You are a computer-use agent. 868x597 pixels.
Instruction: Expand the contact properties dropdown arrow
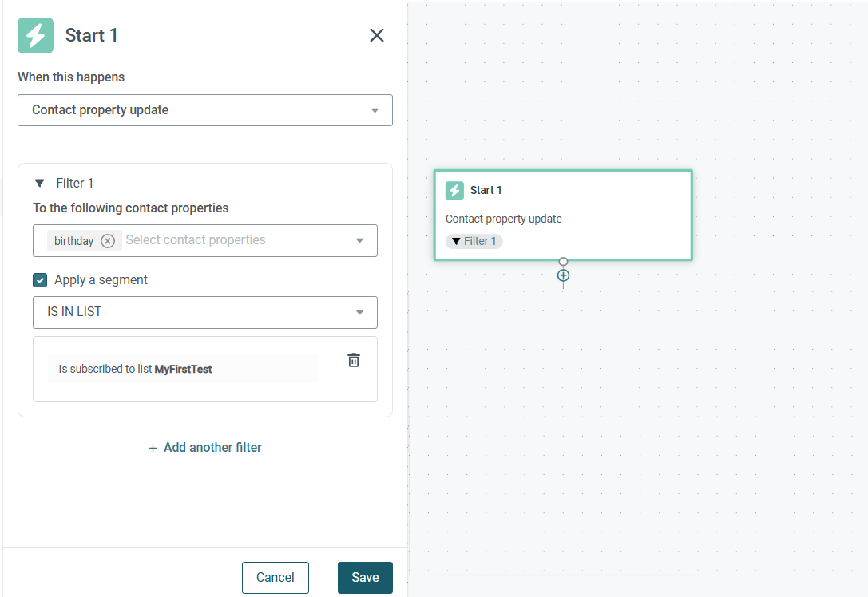click(x=360, y=241)
